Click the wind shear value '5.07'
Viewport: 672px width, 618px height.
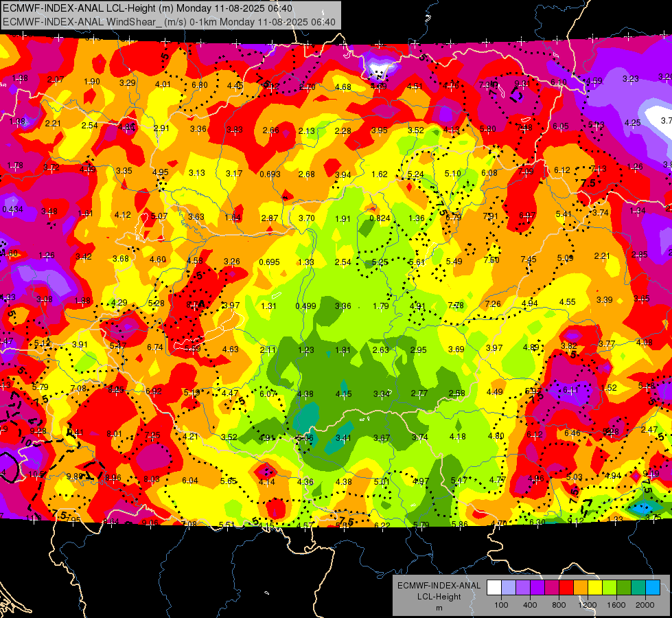159,216
